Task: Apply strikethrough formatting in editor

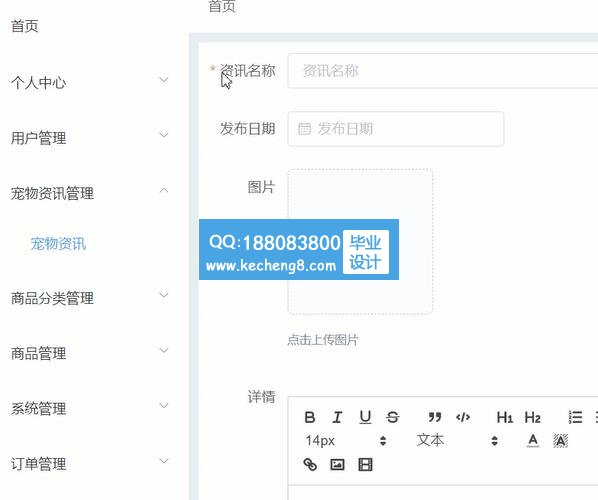Action: (x=392, y=417)
